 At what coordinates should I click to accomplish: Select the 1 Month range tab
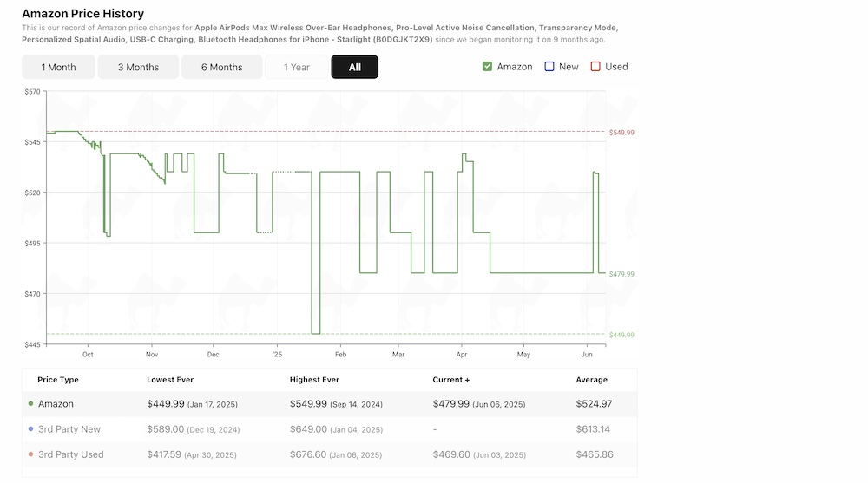[58, 67]
